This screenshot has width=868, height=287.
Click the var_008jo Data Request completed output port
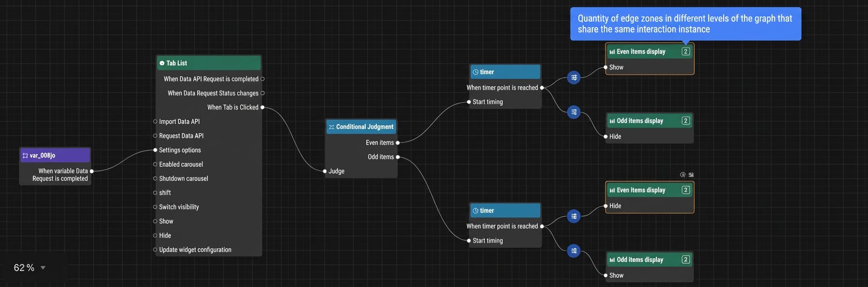point(92,171)
